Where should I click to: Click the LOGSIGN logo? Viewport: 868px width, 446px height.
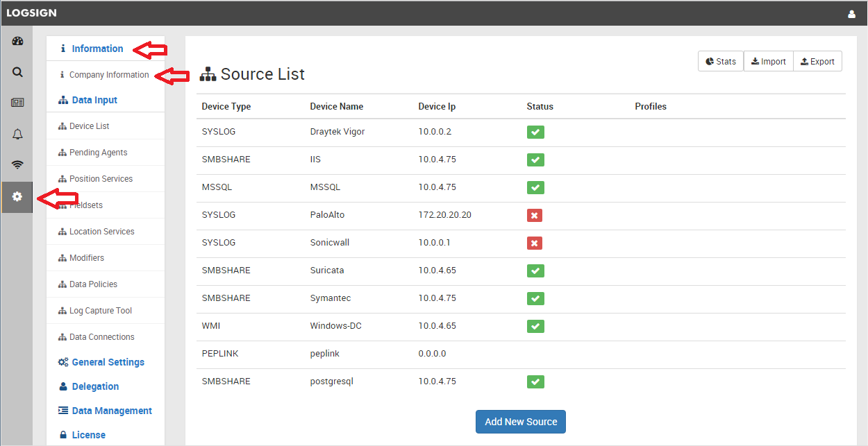point(32,13)
